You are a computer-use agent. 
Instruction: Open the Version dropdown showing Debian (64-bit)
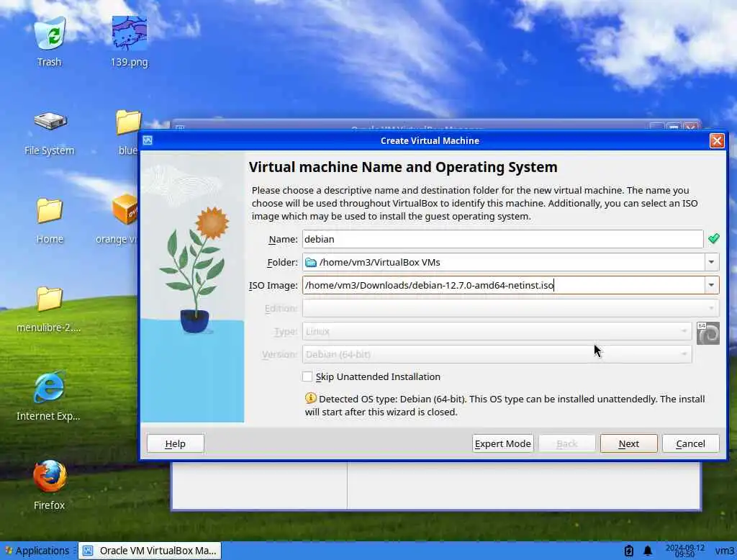click(x=497, y=354)
